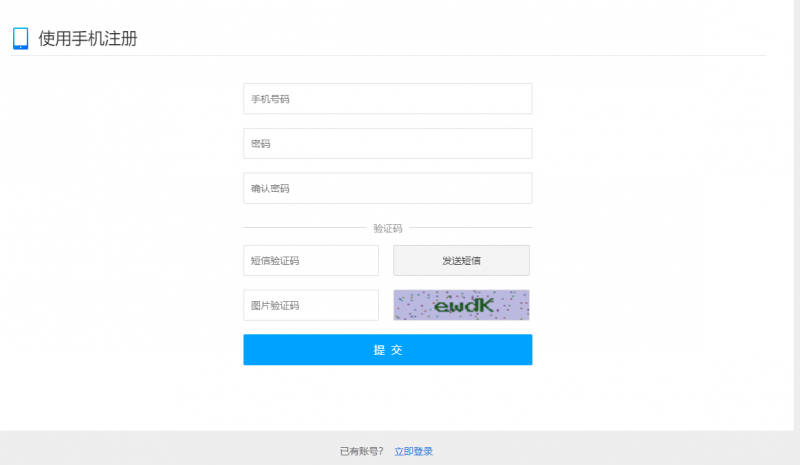Submit the form with 提交 button
The height and width of the screenshot is (465, 800).
388,350
